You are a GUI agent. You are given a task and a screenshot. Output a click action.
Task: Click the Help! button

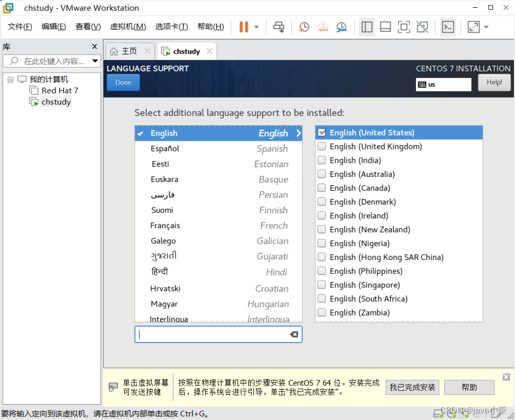pos(494,82)
